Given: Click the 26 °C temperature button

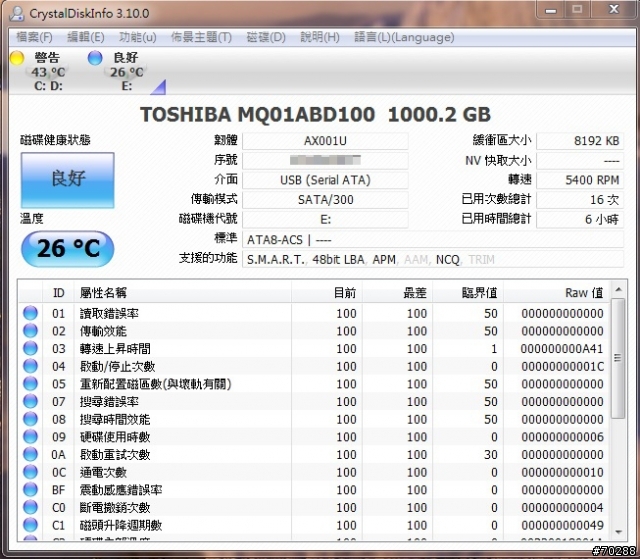Looking at the screenshot, I should [68, 248].
